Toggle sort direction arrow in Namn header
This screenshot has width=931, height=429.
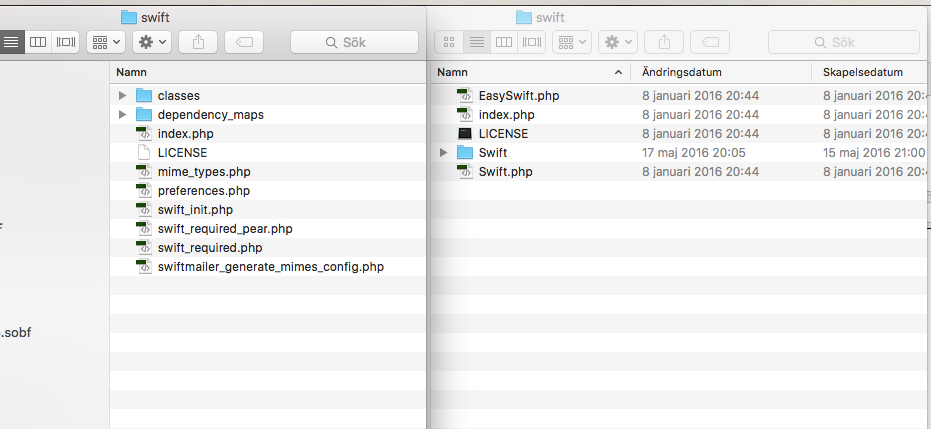tap(618, 72)
